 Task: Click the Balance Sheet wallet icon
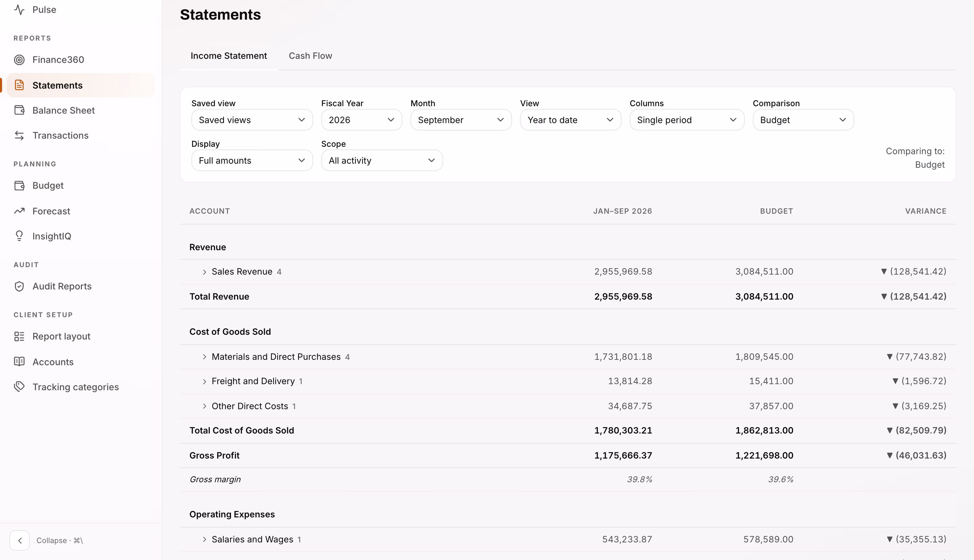point(19,110)
